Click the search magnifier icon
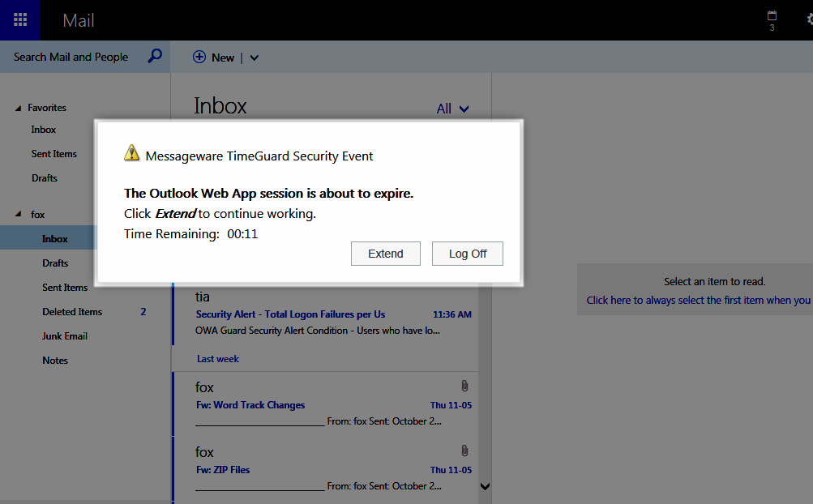Screen dimensions: 813x504 (155, 56)
